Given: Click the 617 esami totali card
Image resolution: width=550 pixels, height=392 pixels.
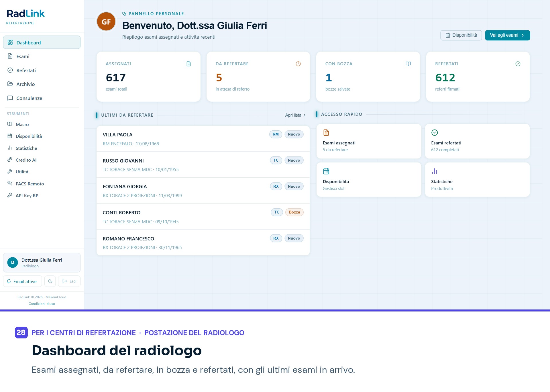Looking at the screenshot, I should click(x=148, y=77).
